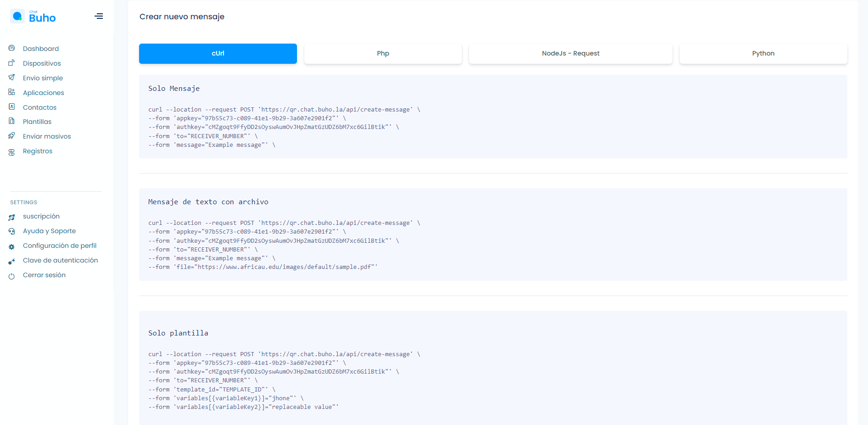
Task: Open Configuración de perfil
Action: tap(60, 246)
